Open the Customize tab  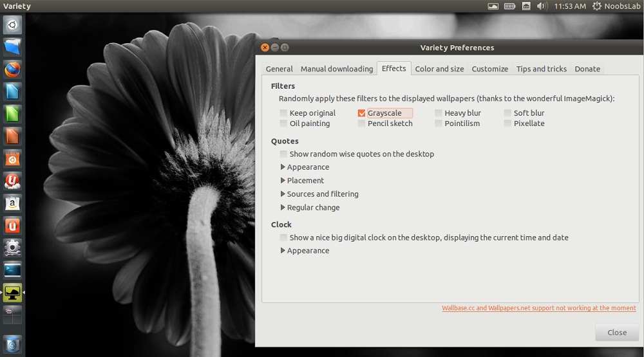490,69
